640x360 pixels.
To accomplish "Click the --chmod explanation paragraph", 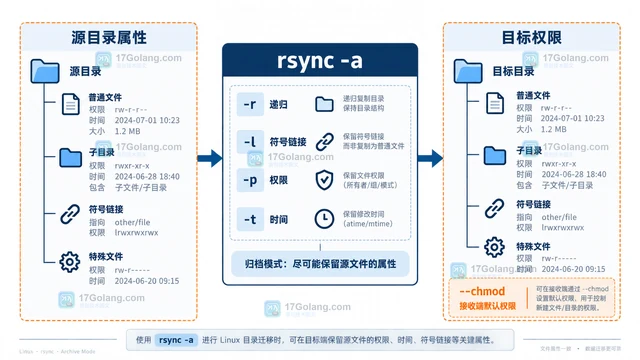I will tap(572, 298).
